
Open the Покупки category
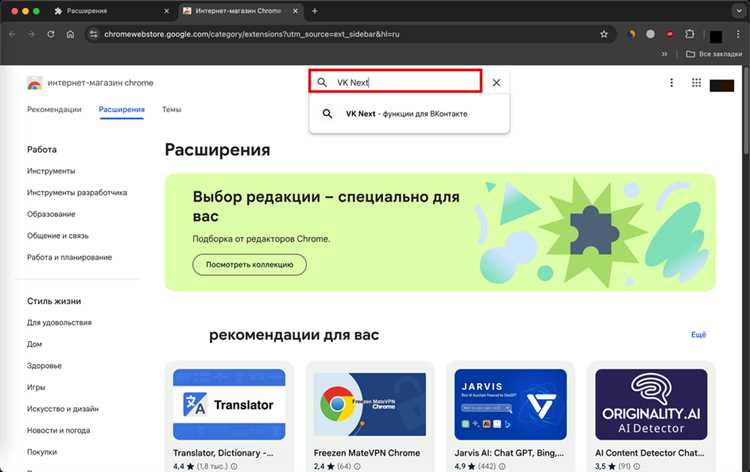click(42, 451)
